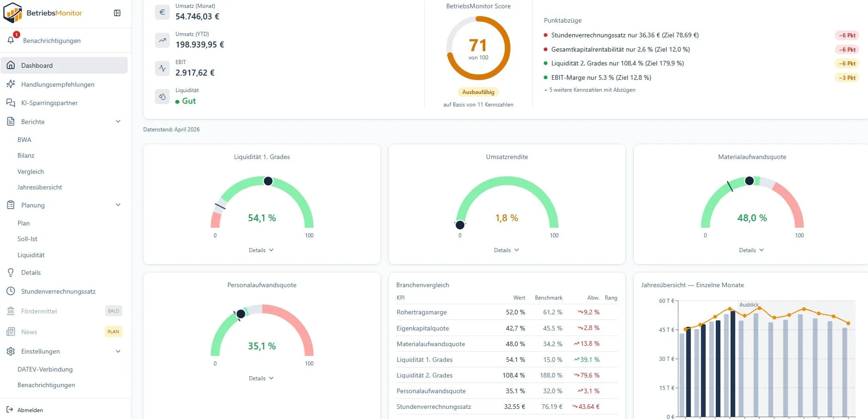Viewport: 868px width, 419px height.
Task: Collapse sidebar with the panel toggle icon
Action: coord(117,13)
